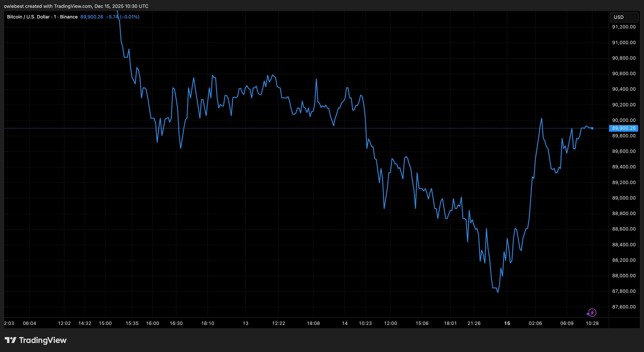The height and width of the screenshot is (352, 644).
Task: Click the blue 89,900.26 current price label
Action: (623, 128)
